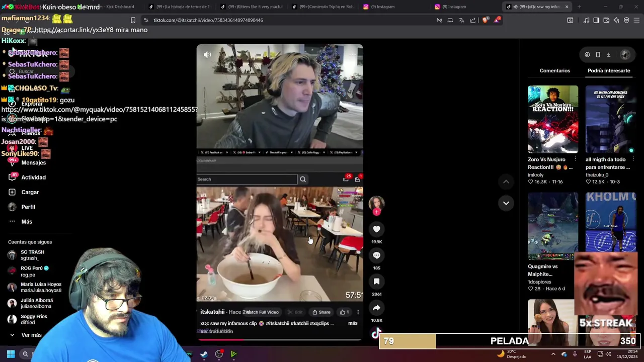The width and height of the screenshot is (644, 362).
Task: Open the profile avatar menu top right
Action: click(x=625, y=54)
